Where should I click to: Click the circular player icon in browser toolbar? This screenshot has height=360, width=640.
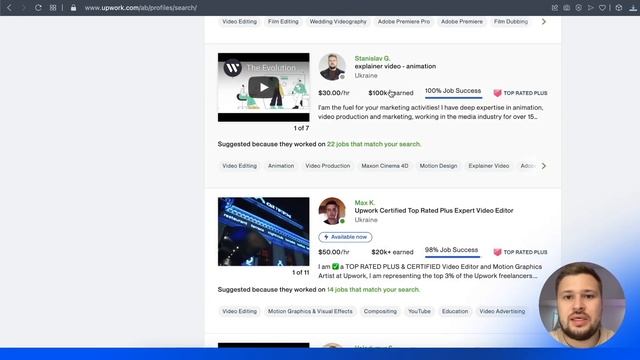coord(578,7)
